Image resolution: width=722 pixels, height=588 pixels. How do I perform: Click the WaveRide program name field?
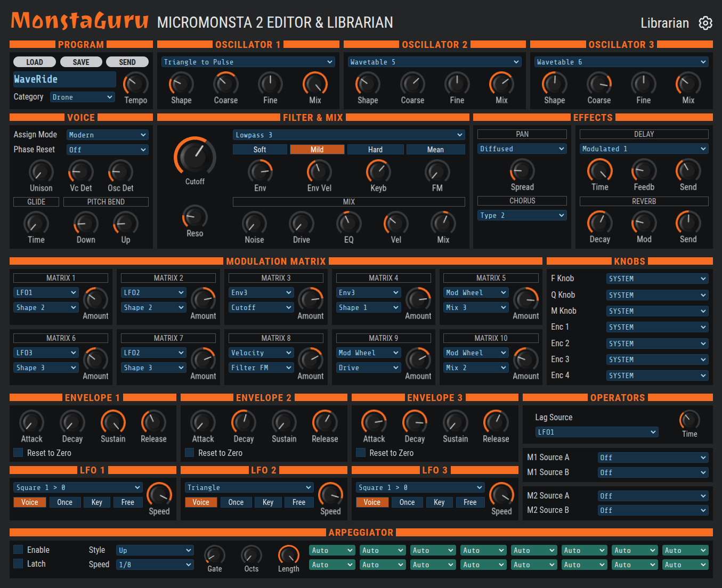tap(64, 79)
